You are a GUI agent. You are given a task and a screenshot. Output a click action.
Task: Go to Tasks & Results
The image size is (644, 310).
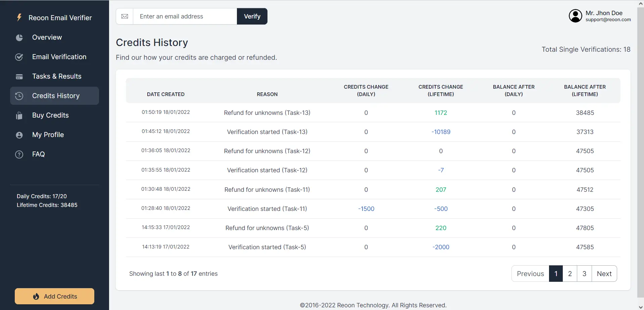[54, 76]
